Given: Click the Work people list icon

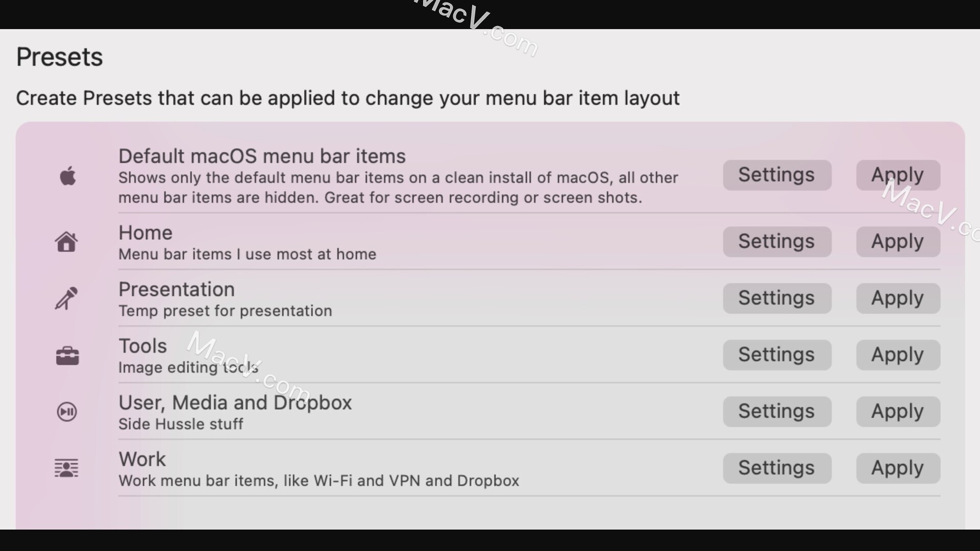Looking at the screenshot, I should tap(66, 467).
